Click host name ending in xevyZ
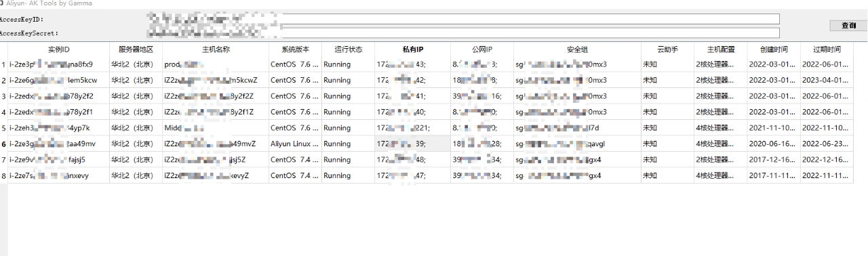Image resolution: width=868 pixels, height=256 pixels. tap(216, 175)
